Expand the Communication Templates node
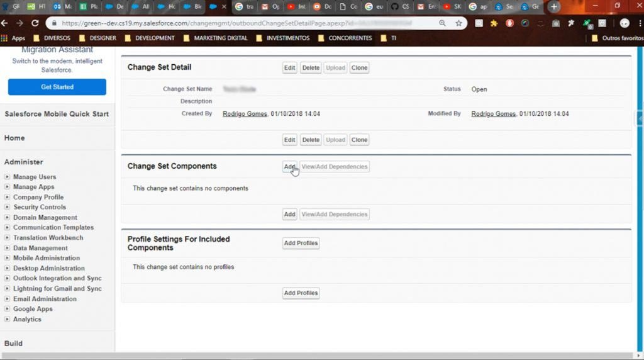The width and height of the screenshot is (644, 360). (7, 227)
